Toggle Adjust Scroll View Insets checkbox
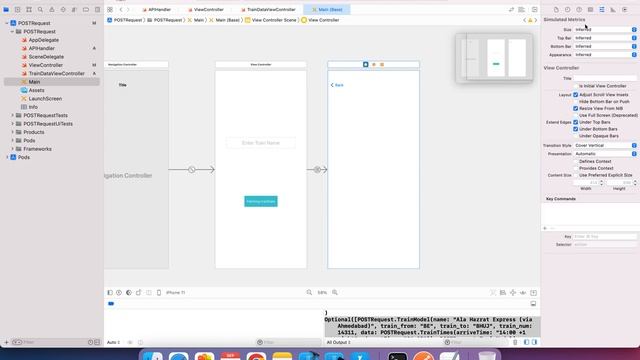This screenshot has height=360, width=640. point(576,95)
